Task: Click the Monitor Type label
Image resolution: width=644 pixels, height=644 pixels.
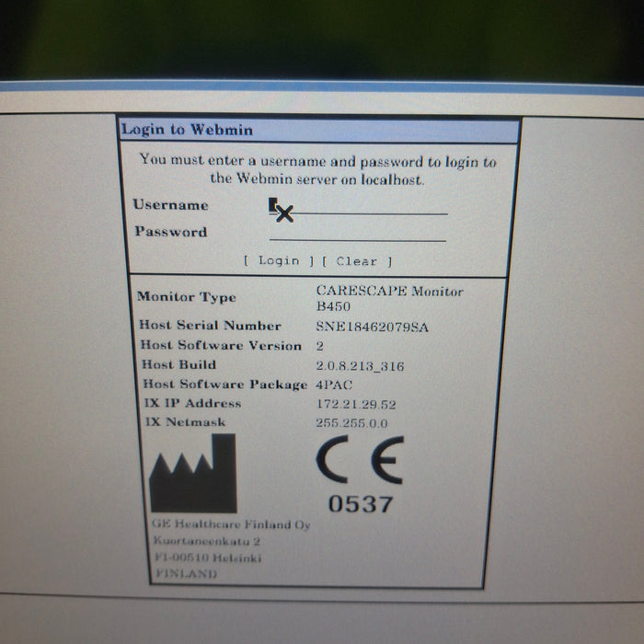Action: point(187,297)
